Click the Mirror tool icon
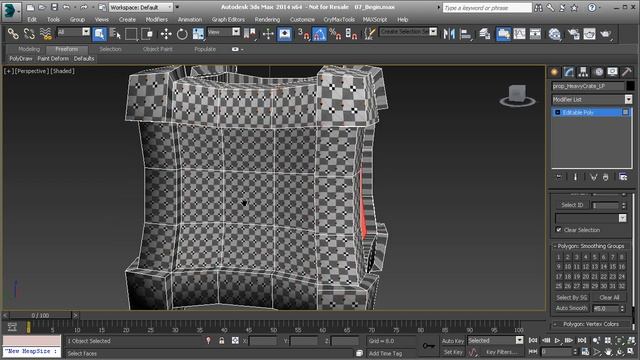 point(449,34)
